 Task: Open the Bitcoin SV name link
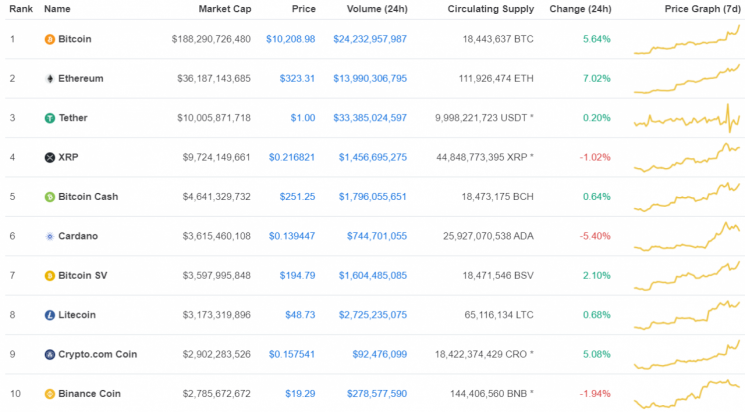point(83,276)
